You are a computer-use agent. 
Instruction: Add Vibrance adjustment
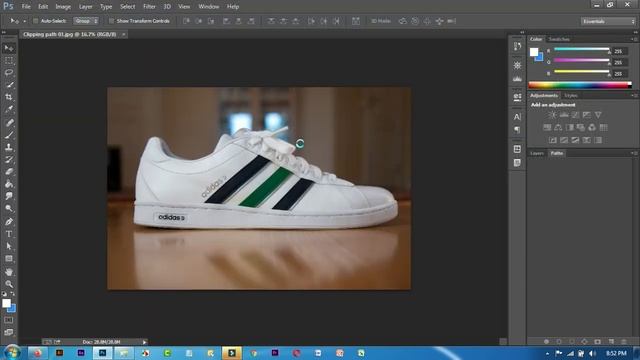598,115
